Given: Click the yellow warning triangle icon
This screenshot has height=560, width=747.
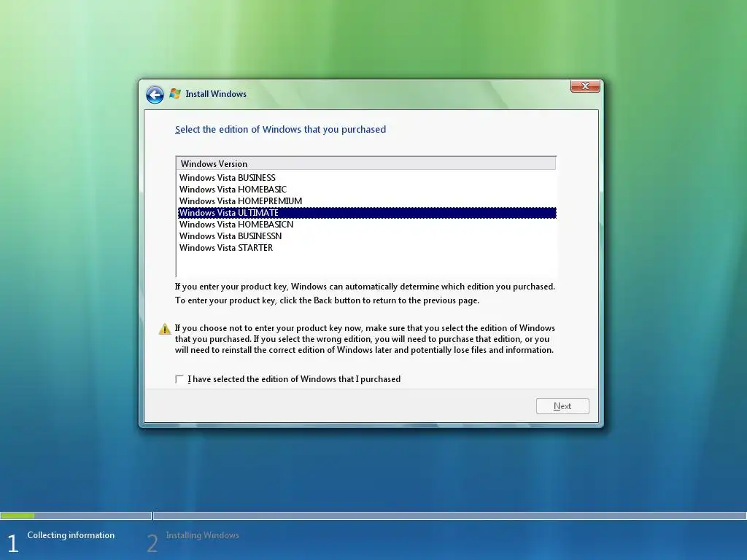Looking at the screenshot, I should (x=165, y=329).
